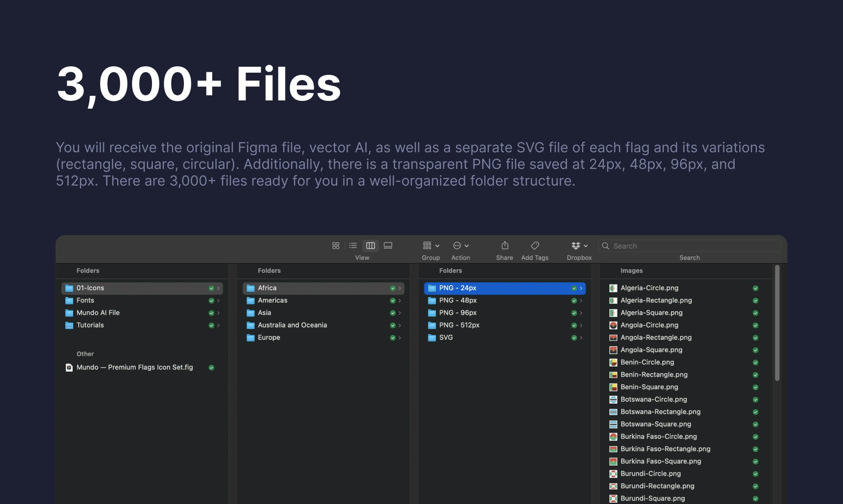The image size is (843, 504).
Task: Click the magnifying glass search icon
Action: pos(605,246)
